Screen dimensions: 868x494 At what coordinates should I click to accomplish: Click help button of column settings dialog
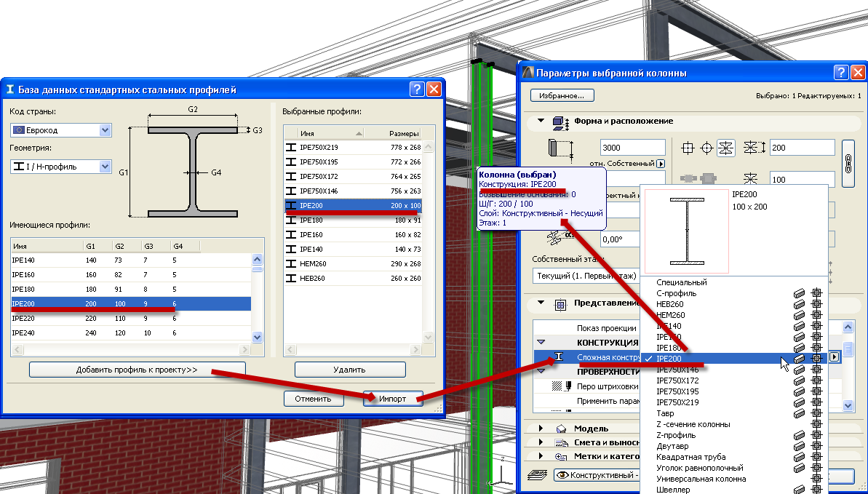coord(841,73)
